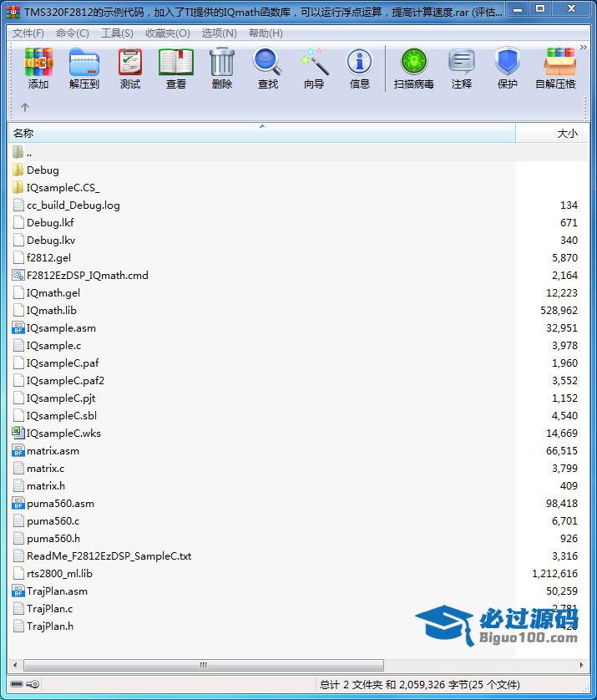Screen dimensions: 597x700
Task: Select file IQsampleC.paf2
Action: point(65,381)
